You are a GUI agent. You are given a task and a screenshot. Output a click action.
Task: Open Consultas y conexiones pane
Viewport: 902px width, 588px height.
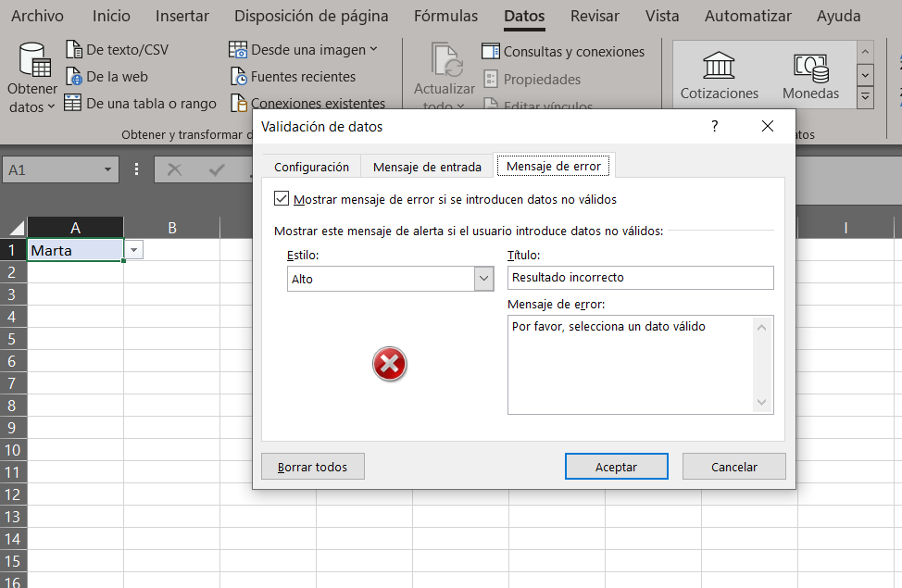point(563,52)
